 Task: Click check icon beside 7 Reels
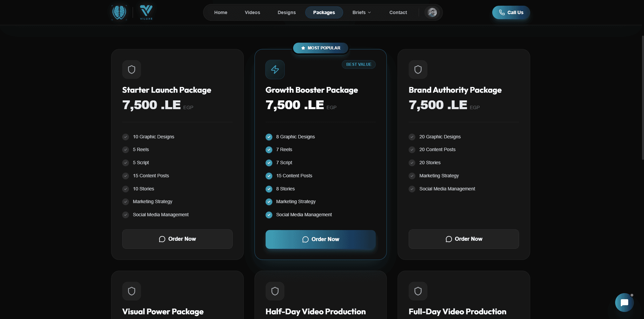pyautogui.click(x=269, y=150)
